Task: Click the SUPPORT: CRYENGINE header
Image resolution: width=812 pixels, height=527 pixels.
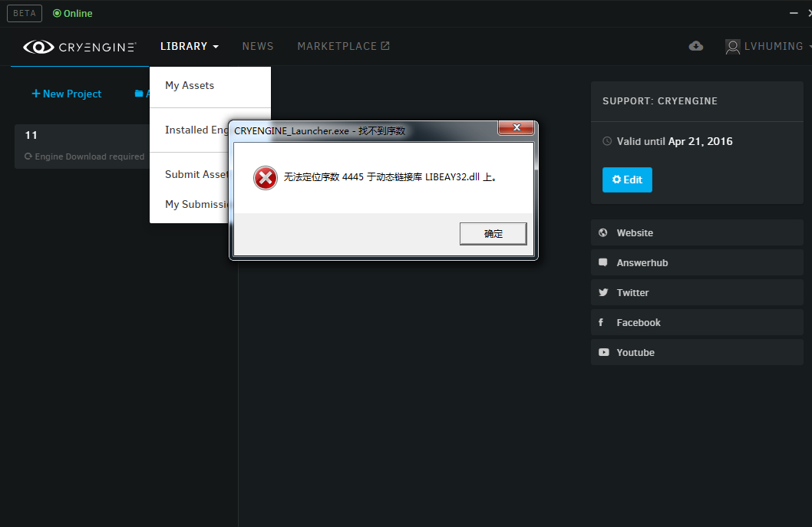Action: click(x=660, y=101)
